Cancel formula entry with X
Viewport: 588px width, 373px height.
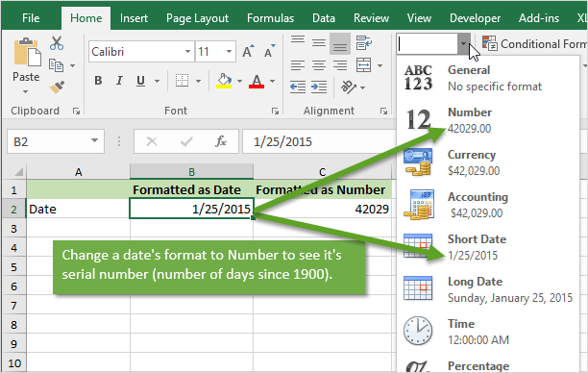click(152, 141)
